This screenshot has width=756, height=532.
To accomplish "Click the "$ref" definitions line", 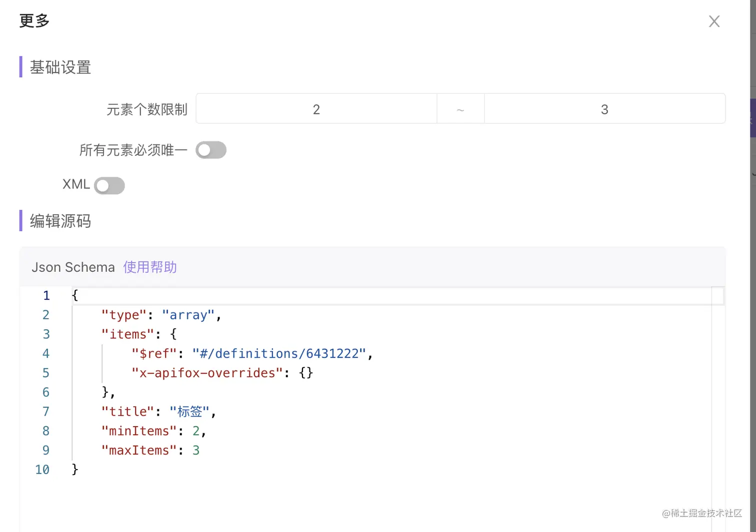I will (x=252, y=354).
